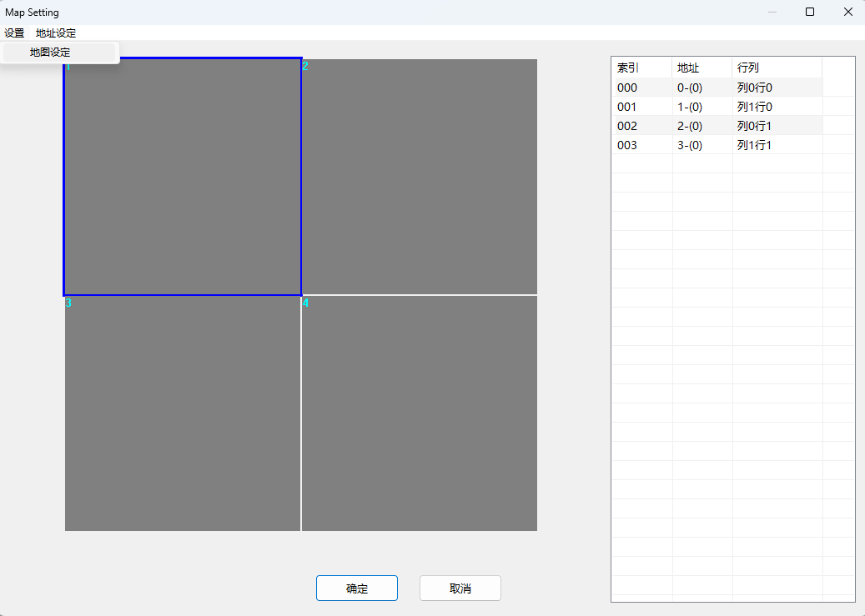Select the row with index 000
Screen dimensions: 865x616
(717, 88)
